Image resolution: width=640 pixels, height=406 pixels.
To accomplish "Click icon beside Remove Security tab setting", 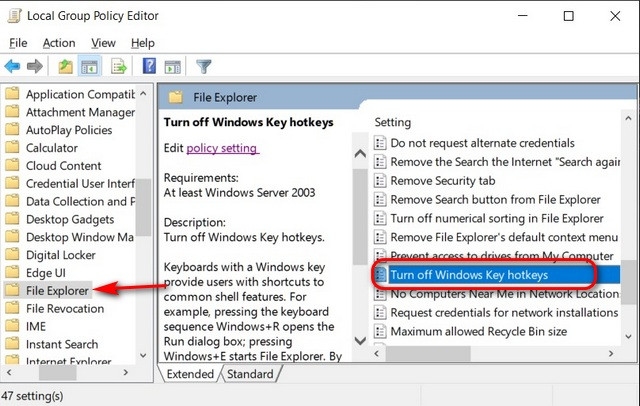I will 380,180.
